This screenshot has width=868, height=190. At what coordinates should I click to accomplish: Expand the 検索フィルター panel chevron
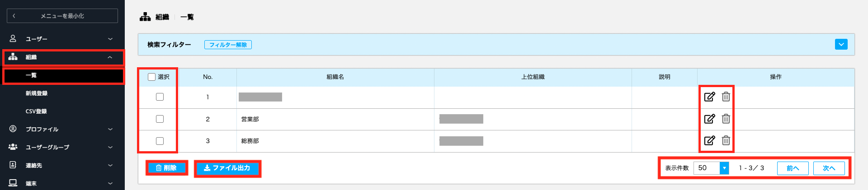point(841,44)
